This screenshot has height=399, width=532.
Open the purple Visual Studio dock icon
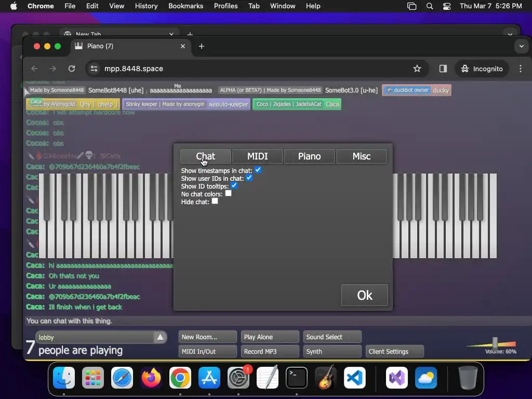[396, 378]
